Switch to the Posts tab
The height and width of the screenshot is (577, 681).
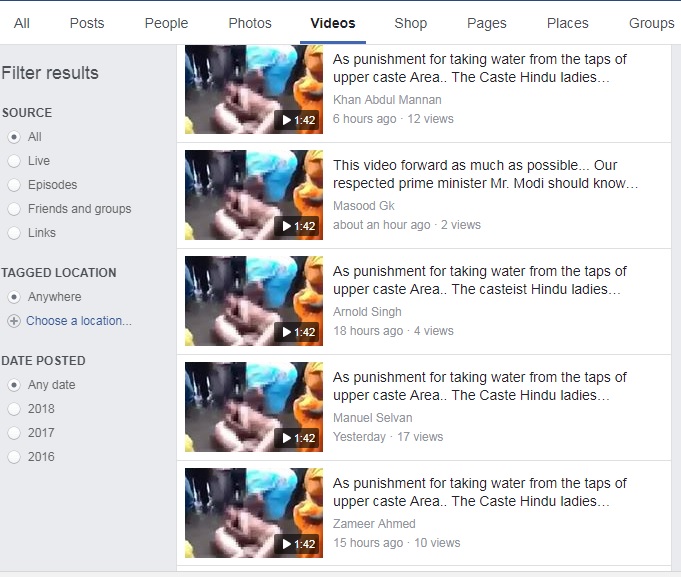87,23
